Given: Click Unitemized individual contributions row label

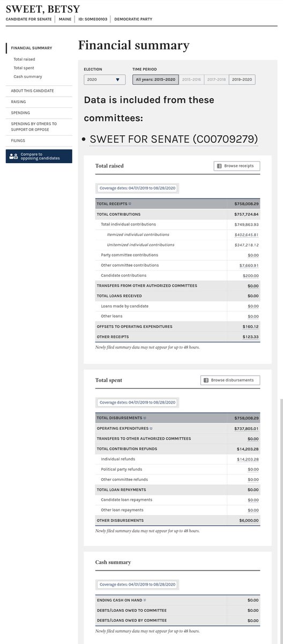Looking at the screenshot, I should click(141, 245).
